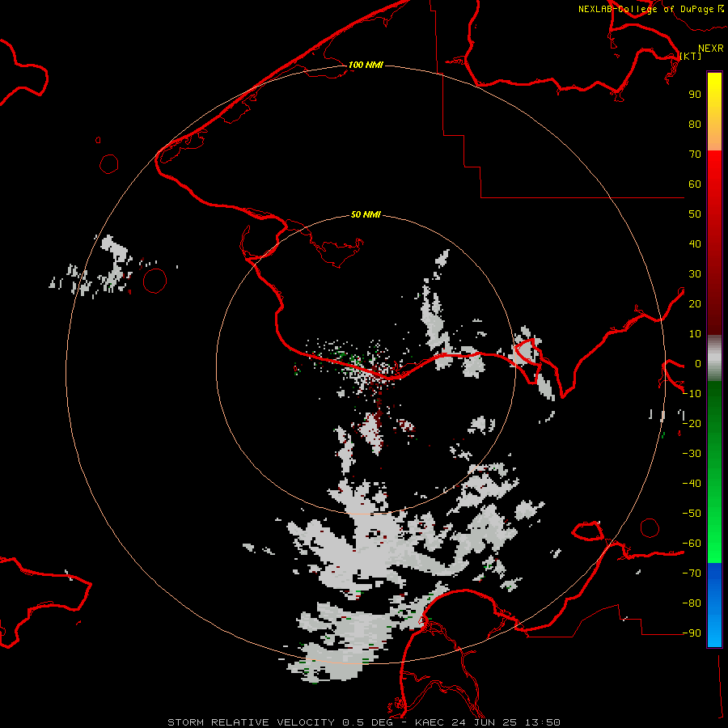Click the 80 value on velocity scale

click(695, 125)
